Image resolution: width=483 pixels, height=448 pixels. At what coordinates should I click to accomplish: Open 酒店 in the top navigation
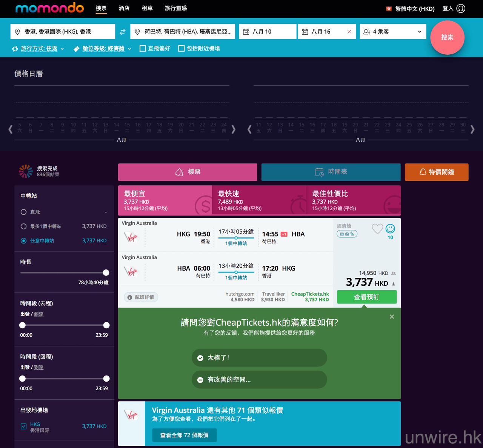124,8
